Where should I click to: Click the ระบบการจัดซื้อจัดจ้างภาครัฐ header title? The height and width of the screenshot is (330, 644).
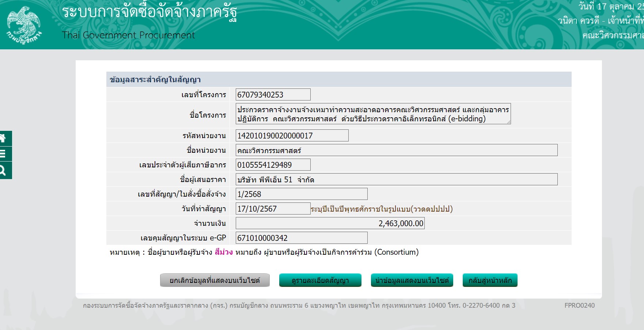149,12
